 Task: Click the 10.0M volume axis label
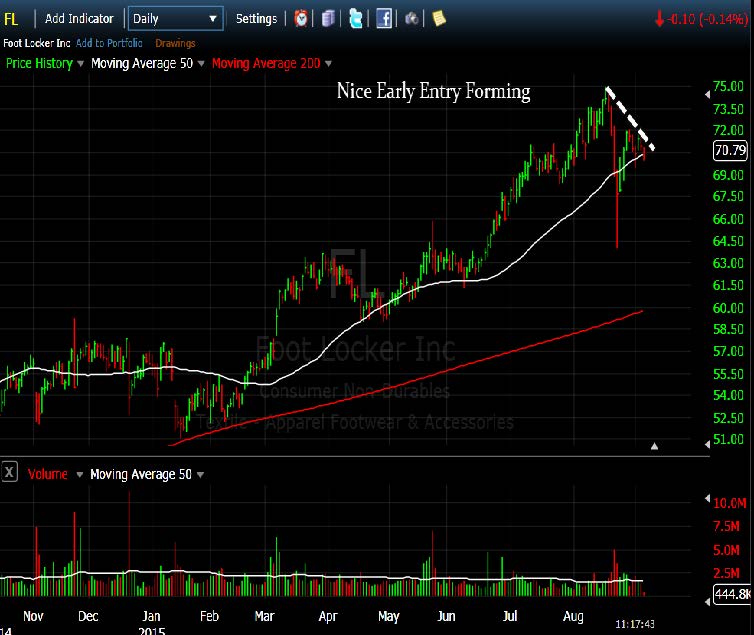[x=729, y=503]
